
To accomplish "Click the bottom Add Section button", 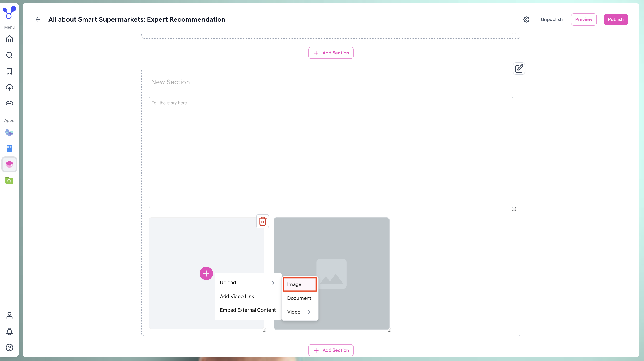I will point(331,350).
